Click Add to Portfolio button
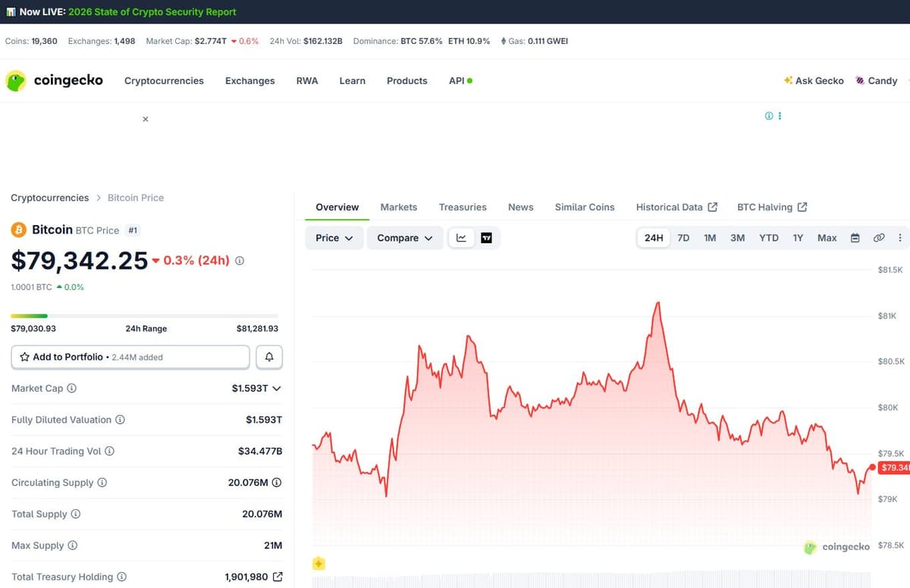Image resolution: width=910 pixels, height=588 pixels. coord(130,357)
